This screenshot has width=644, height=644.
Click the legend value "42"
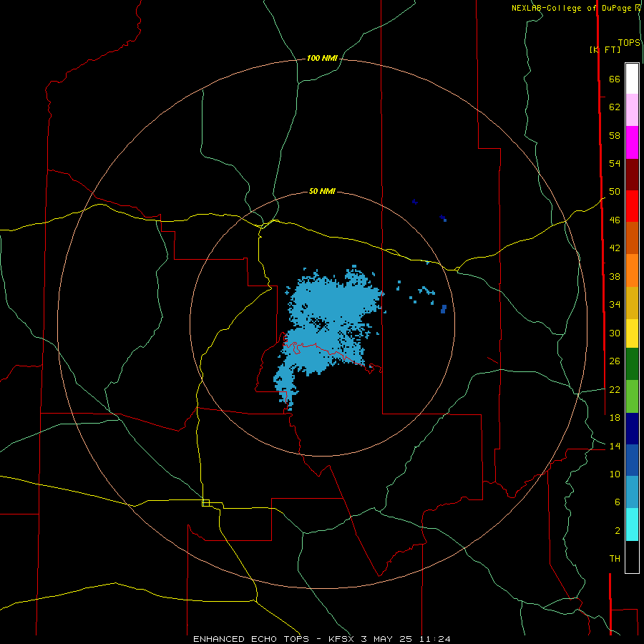pos(615,248)
